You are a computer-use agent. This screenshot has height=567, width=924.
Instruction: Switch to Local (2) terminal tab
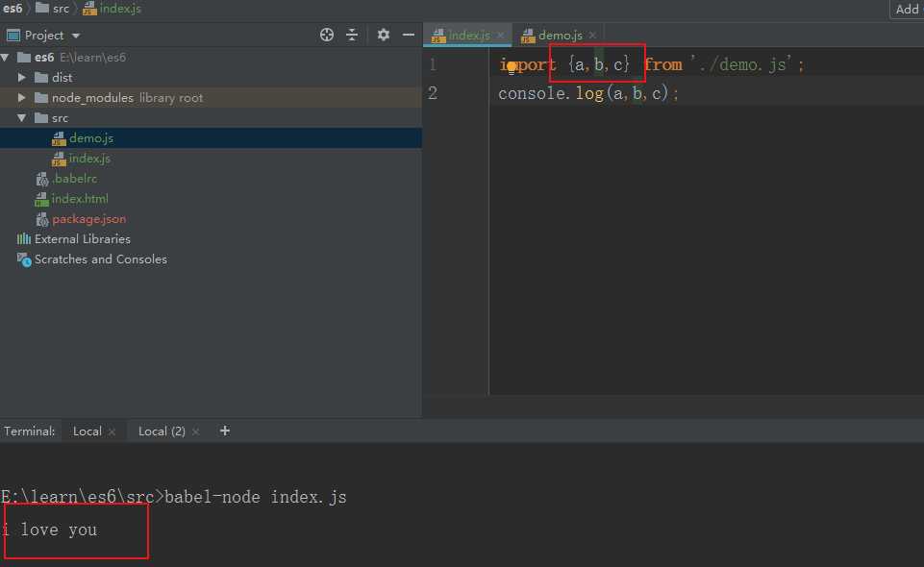tap(162, 431)
